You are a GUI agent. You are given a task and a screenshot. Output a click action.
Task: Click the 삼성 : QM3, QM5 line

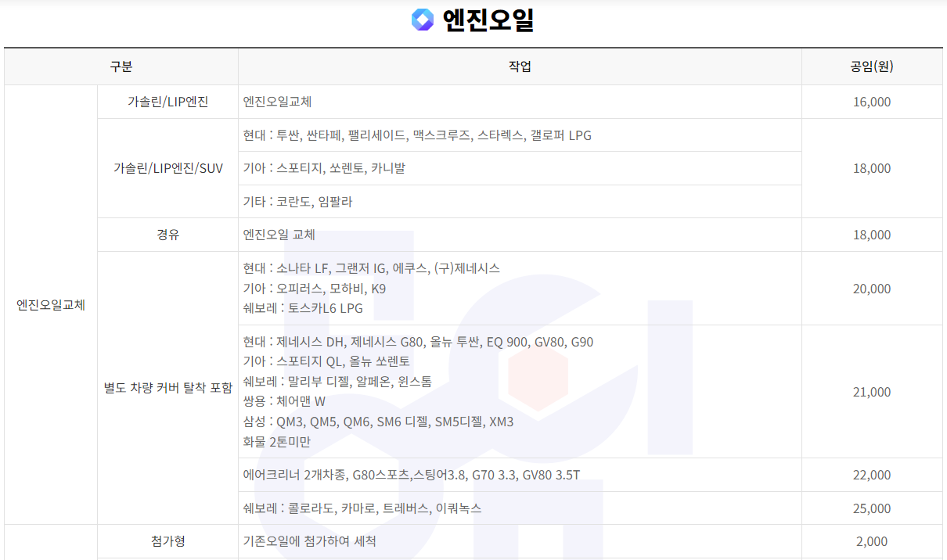pyautogui.click(x=378, y=422)
